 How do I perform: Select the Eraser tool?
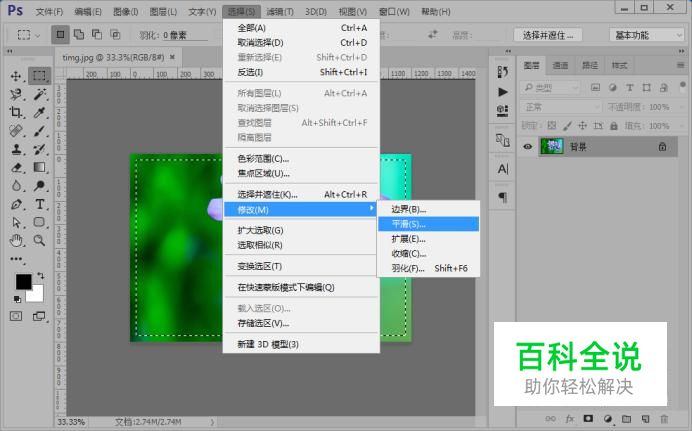point(16,168)
